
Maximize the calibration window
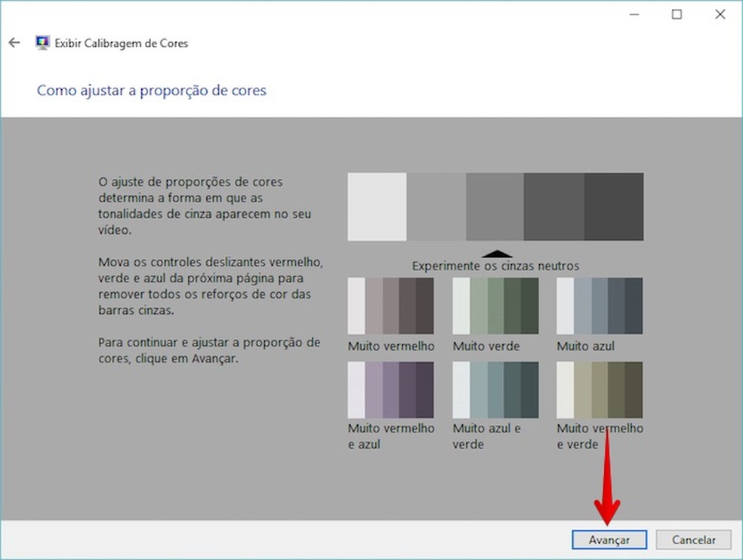tap(676, 14)
